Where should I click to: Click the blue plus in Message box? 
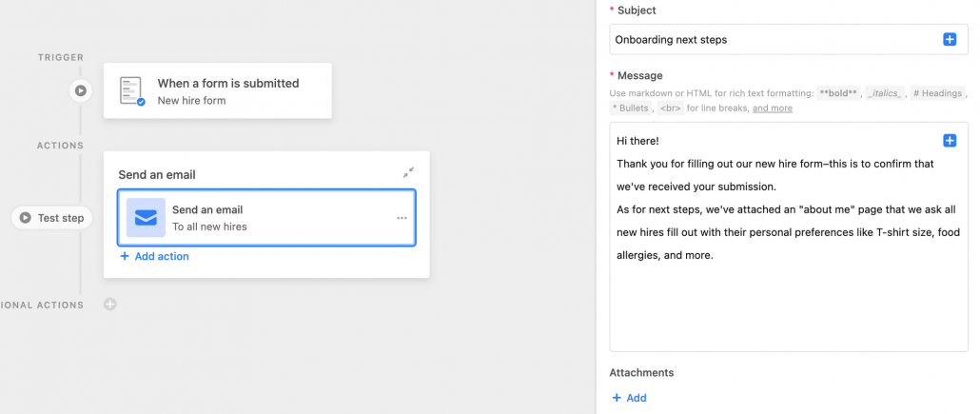tap(950, 141)
